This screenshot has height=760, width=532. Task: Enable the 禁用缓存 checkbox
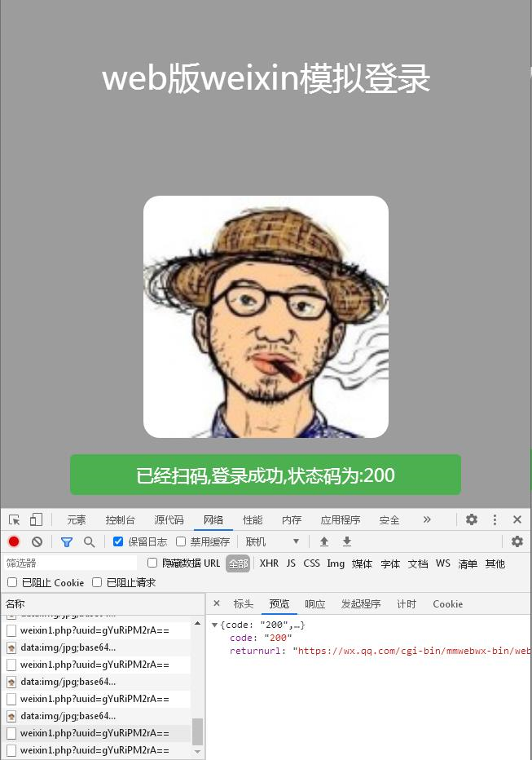pos(181,541)
